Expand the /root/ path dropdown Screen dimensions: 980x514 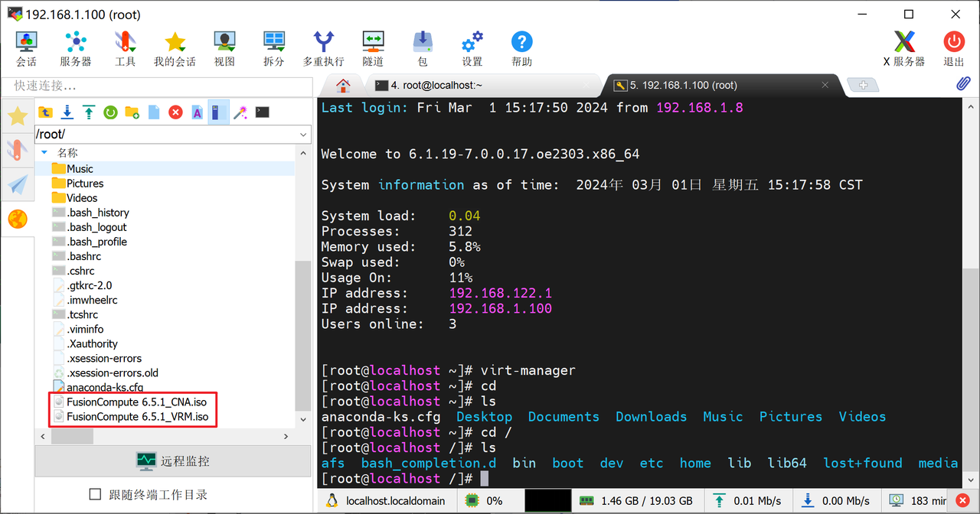point(302,135)
